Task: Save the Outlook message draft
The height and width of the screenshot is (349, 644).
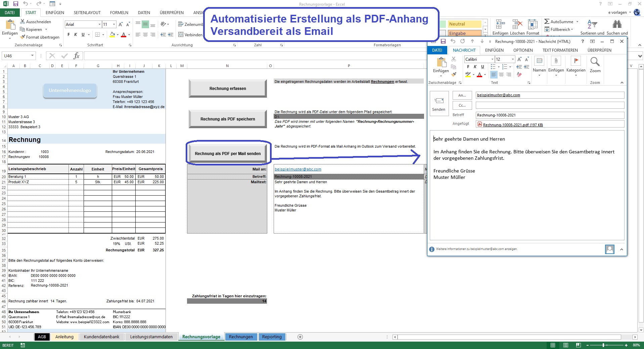Action: (443, 41)
